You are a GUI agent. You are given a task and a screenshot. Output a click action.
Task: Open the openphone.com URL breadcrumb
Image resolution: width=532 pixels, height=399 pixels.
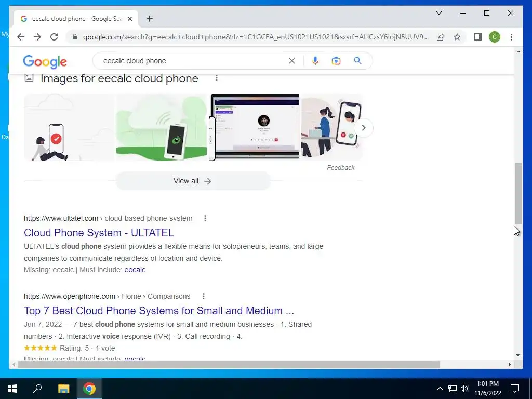pos(107,296)
